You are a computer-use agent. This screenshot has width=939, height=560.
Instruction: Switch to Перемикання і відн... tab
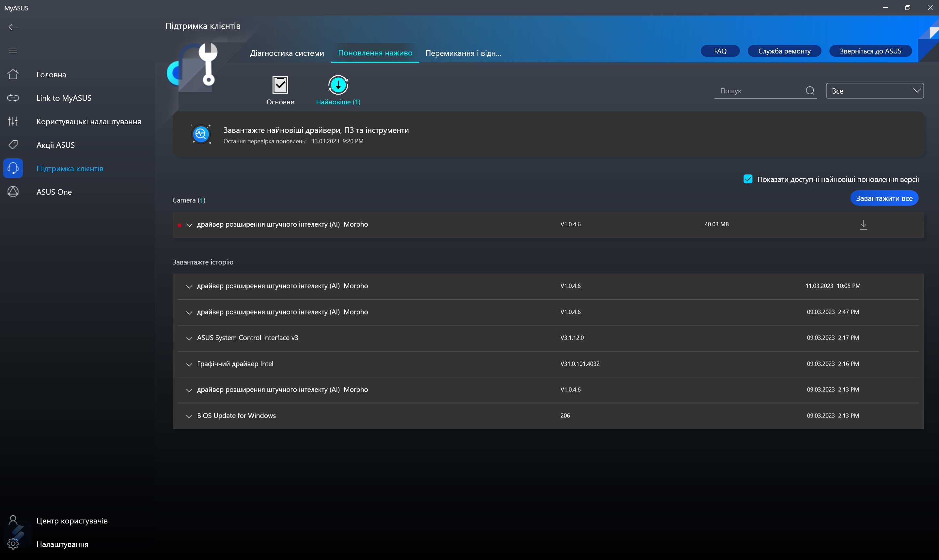tap(463, 53)
